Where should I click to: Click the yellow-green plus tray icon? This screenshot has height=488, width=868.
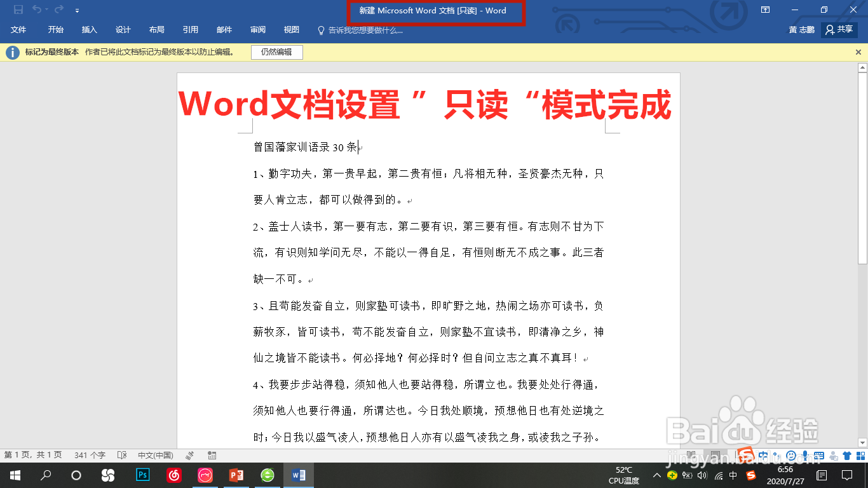pyautogui.click(x=672, y=475)
